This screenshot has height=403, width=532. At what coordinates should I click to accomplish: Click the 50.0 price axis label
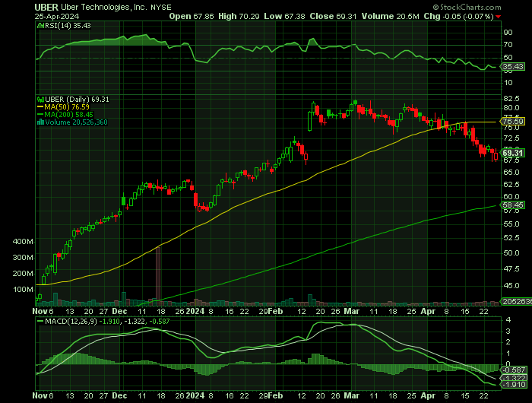[x=511, y=253]
